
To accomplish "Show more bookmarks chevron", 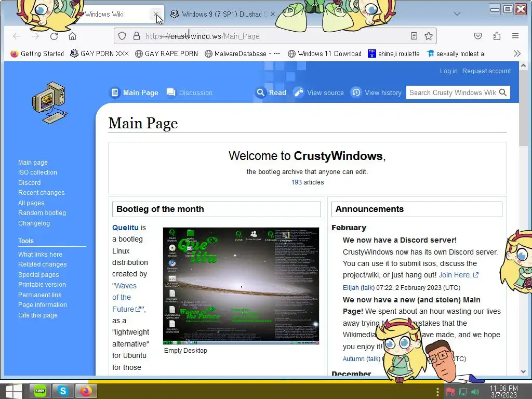I will (x=517, y=54).
